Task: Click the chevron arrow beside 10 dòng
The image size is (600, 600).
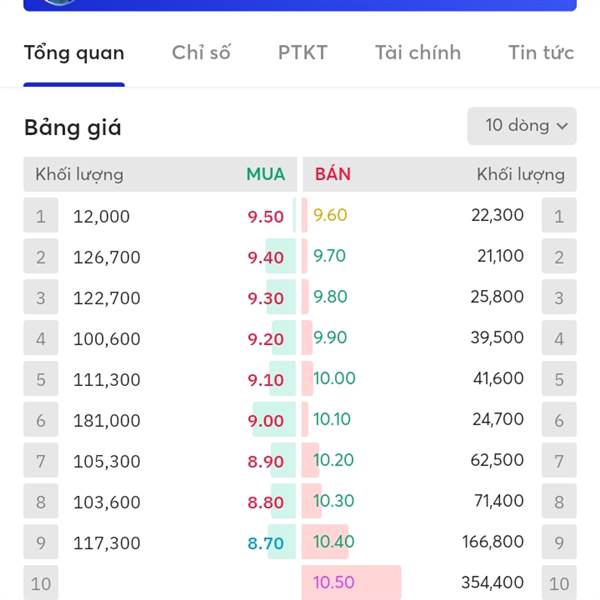Action: (x=562, y=126)
